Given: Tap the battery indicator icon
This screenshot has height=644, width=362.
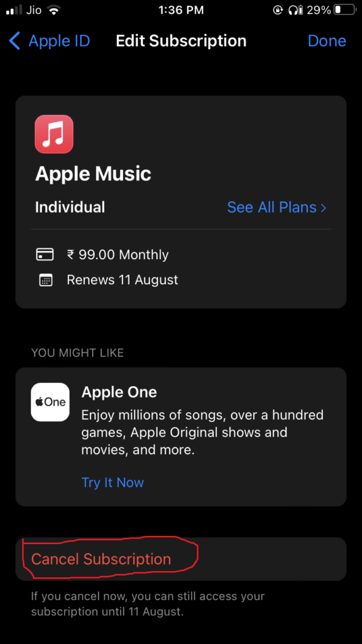Looking at the screenshot, I should [x=344, y=10].
